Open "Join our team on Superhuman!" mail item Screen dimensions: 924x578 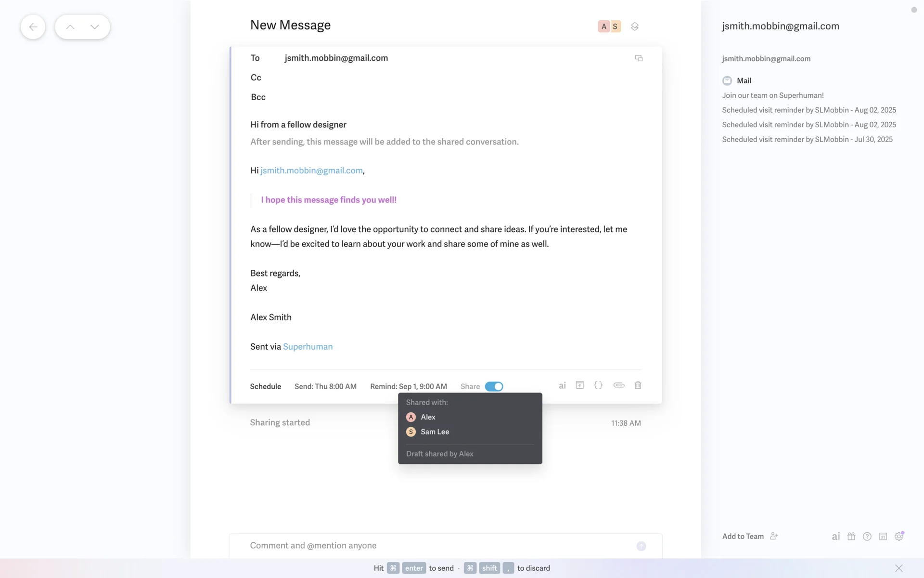click(772, 95)
